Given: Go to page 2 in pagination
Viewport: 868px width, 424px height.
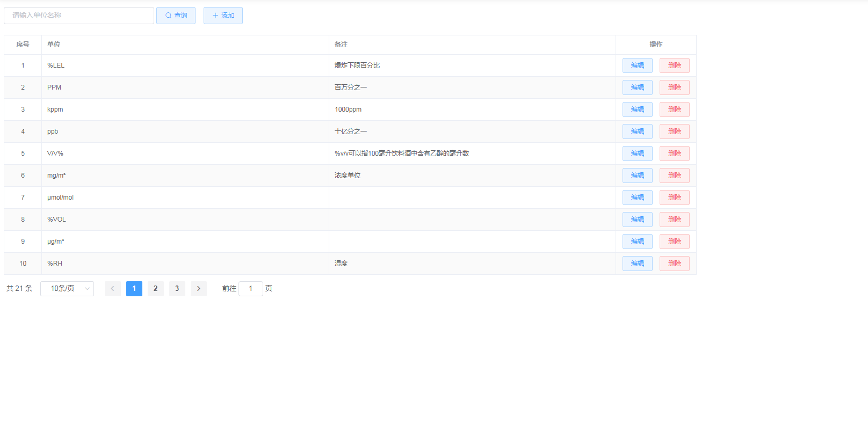Looking at the screenshot, I should [x=155, y=289].
